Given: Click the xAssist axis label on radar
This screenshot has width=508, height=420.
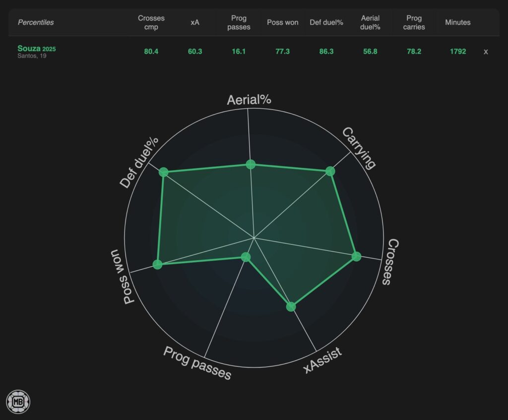Looking at the screenshot, I should (x=322, y=360).
